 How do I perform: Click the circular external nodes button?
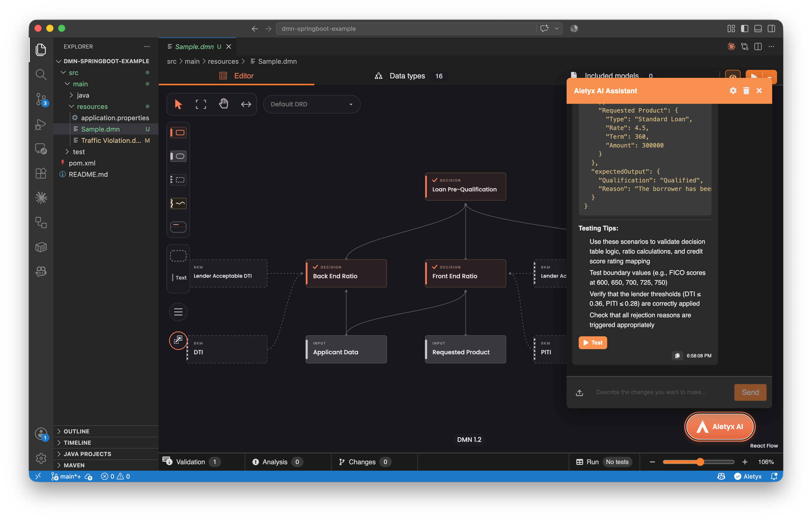pos(178,341)
